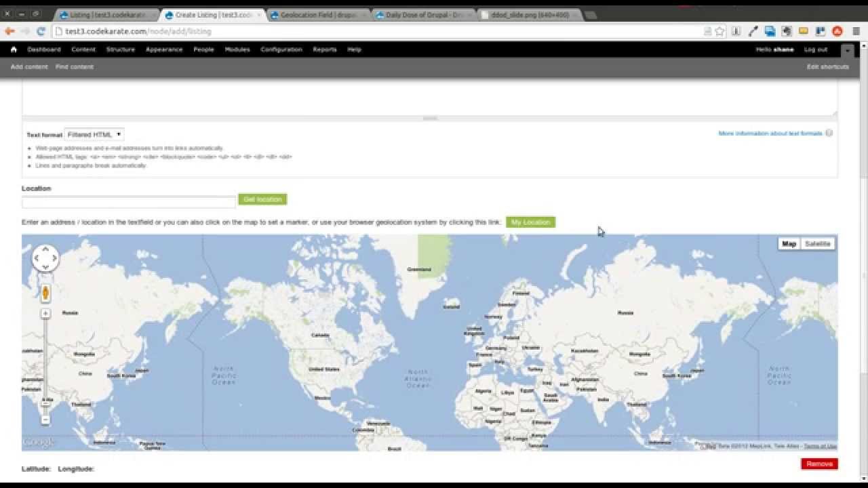Viewport: 868px width, 488px height.
Task: Pan the map up
Action: point(45,249)
